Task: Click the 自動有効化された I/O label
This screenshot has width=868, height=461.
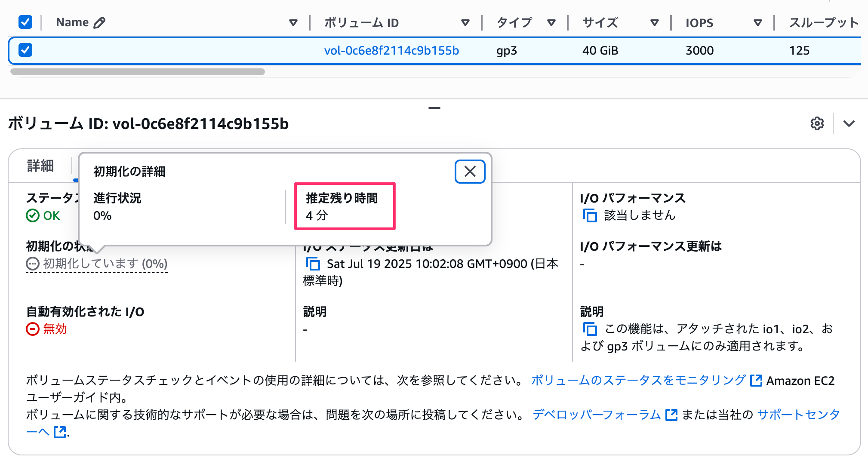Action: [85, 312]
